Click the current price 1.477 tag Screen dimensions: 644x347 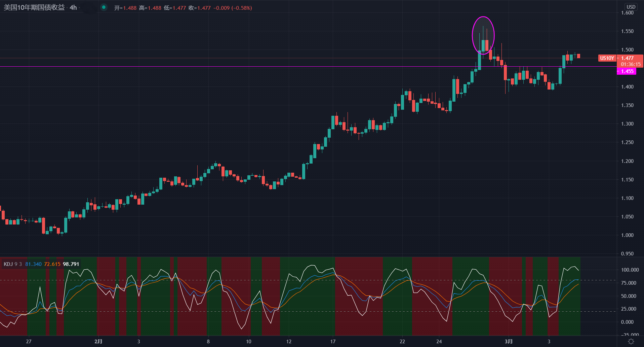pyautogui.click(x=627, y=58)
